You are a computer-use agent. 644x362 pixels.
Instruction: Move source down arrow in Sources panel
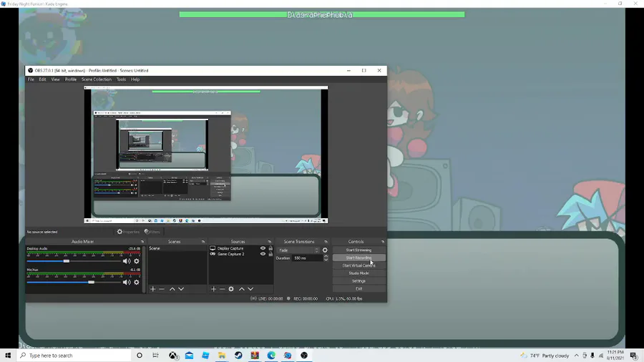[250, 289]
